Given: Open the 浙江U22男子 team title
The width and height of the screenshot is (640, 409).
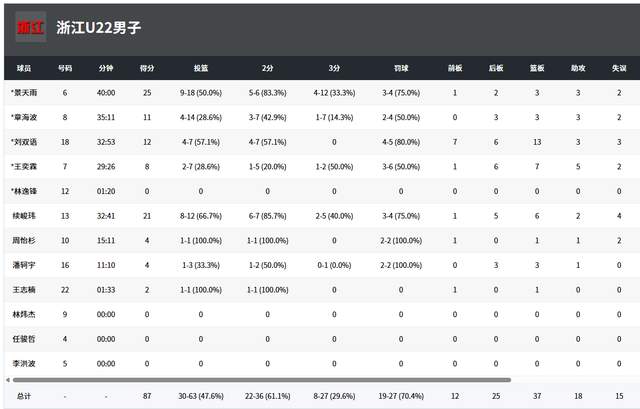Looking at the screenshot, I should coord(97,28).
